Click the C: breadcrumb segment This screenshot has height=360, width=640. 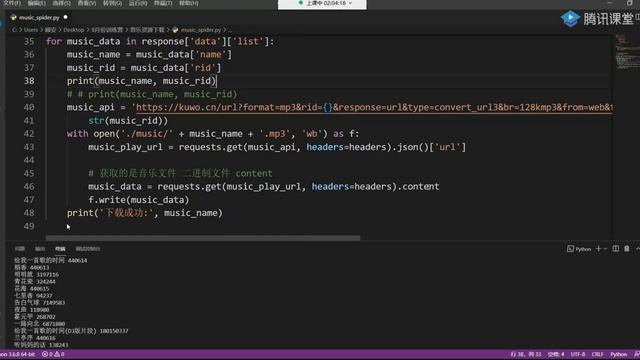coord(14,30)
